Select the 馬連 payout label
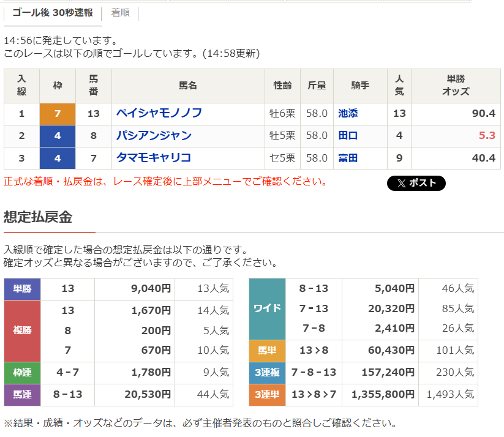 [x=22, y=395]
